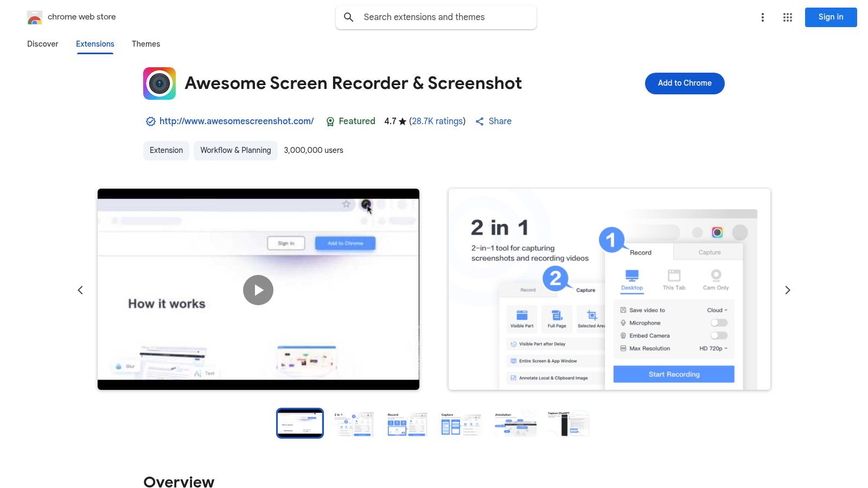Click the Featured badge icon

(x=330, y=121)
